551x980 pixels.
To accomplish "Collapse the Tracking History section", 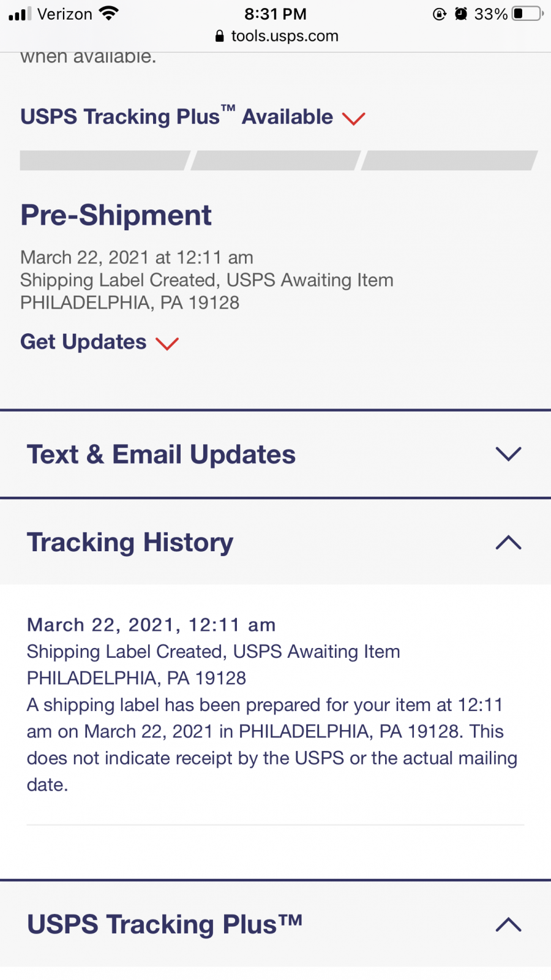I will pos(509,543).
